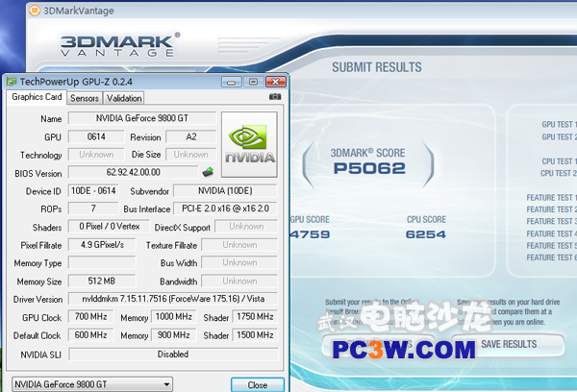Click the FEATURE TEST 3 label
The image size is (577, 392).
pos(551,221)
